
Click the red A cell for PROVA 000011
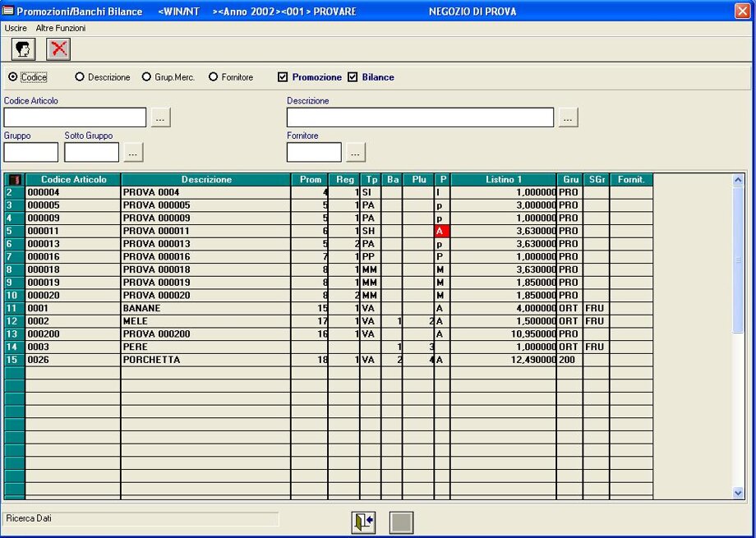pos(442,232)
